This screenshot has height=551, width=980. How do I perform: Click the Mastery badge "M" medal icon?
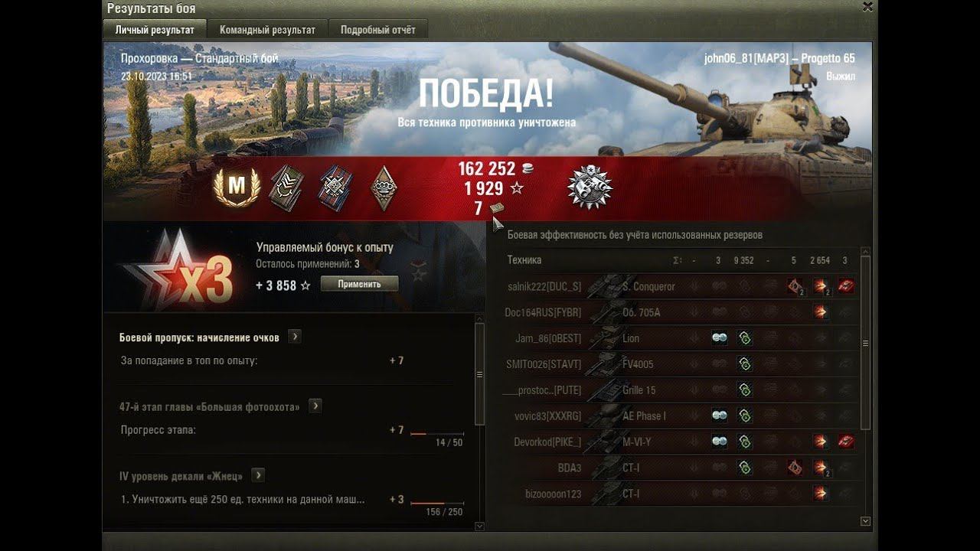click(236, 186)
